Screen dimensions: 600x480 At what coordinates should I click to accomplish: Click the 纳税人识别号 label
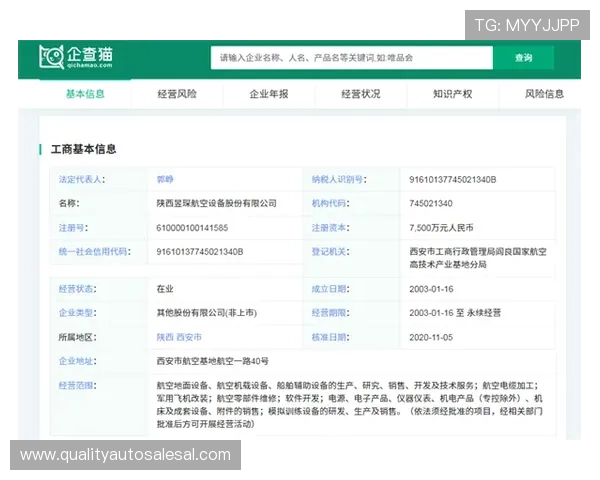pyautogui.click(x=339, y=179)
